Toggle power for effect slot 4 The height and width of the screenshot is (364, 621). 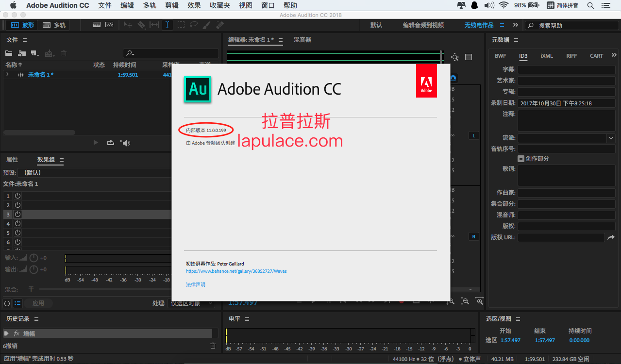coord(17,223)
